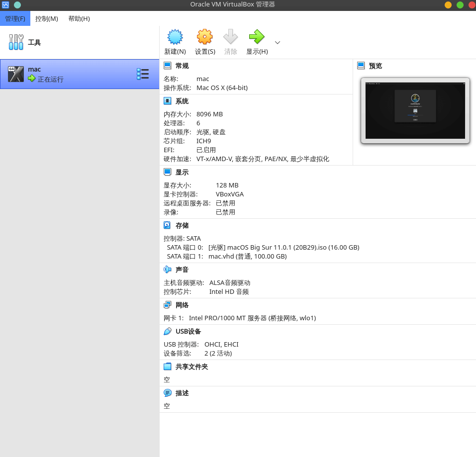The image size is (476, 457).
Task: Open the 声音 audio section header
Action: (x=182, y=270)
